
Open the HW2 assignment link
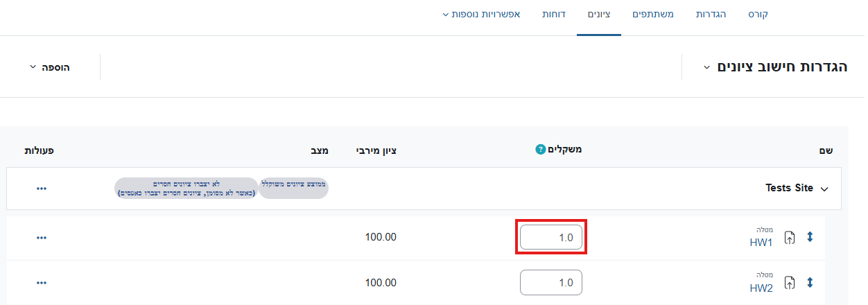761,288
